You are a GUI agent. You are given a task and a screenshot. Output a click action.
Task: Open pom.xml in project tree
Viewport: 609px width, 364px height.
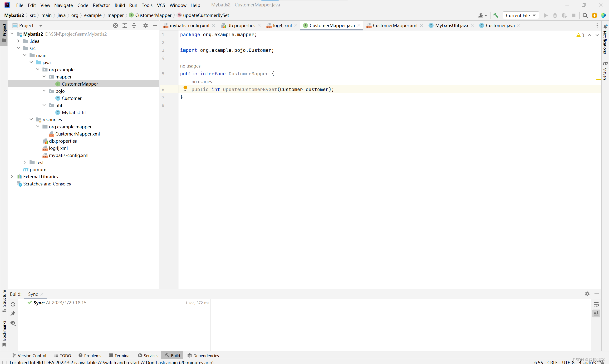[39, 170]
